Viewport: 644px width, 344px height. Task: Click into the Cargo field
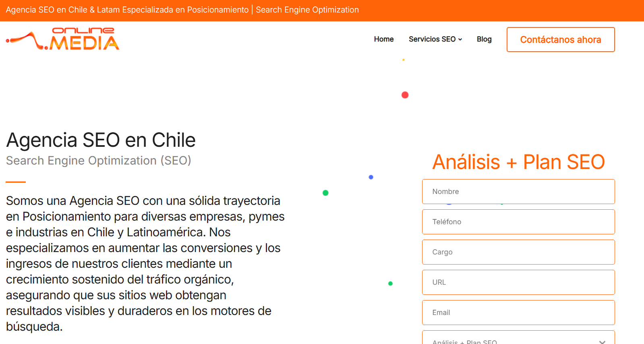518,252
